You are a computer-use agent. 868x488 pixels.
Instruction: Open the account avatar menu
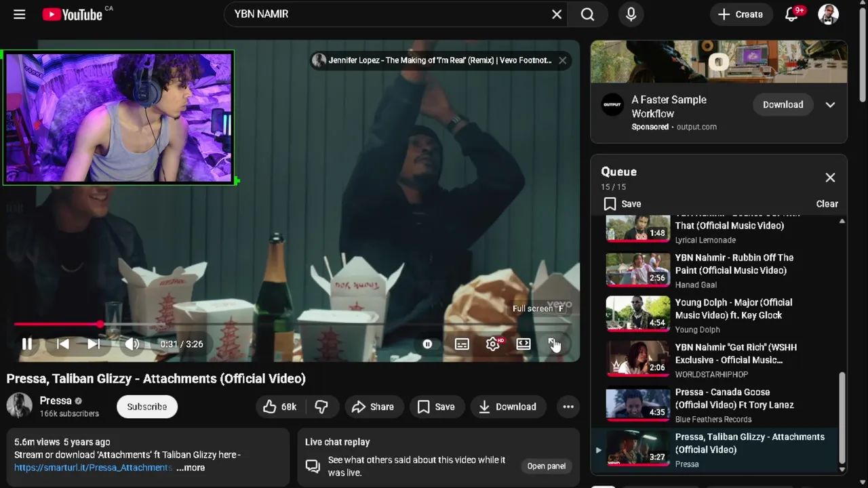point(828,14)
